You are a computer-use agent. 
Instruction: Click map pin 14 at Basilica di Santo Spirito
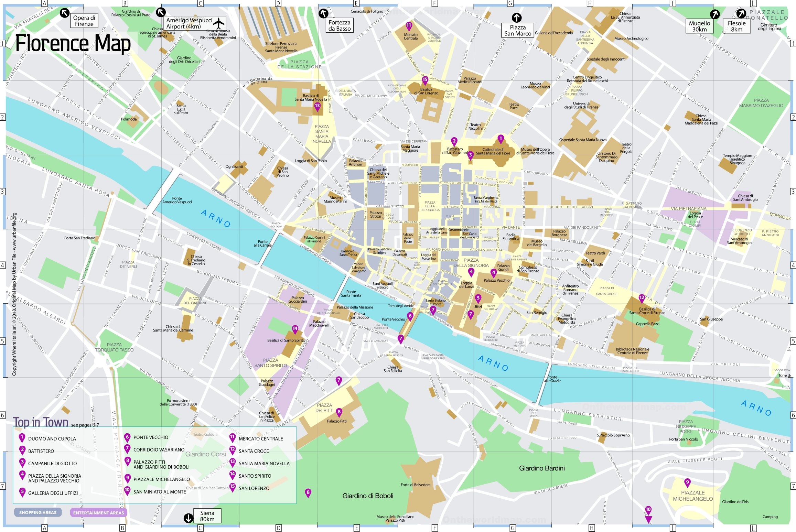[x=295, y=329]
